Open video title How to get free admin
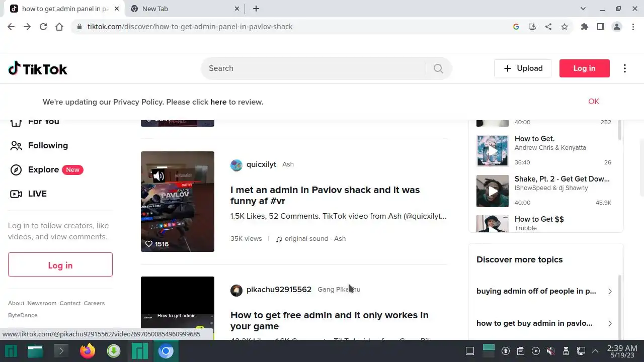This screenshot has width=644, height=362. tap(330, 321)
